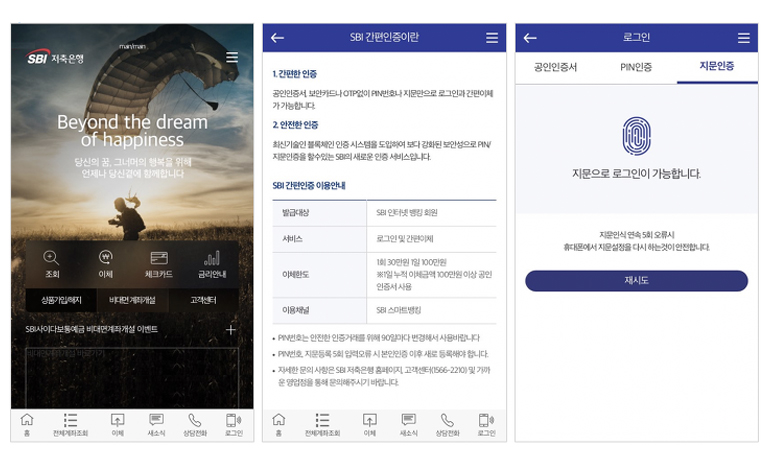
Task: Tap the 서비스 table row label
Action: (x=292, y=239)
